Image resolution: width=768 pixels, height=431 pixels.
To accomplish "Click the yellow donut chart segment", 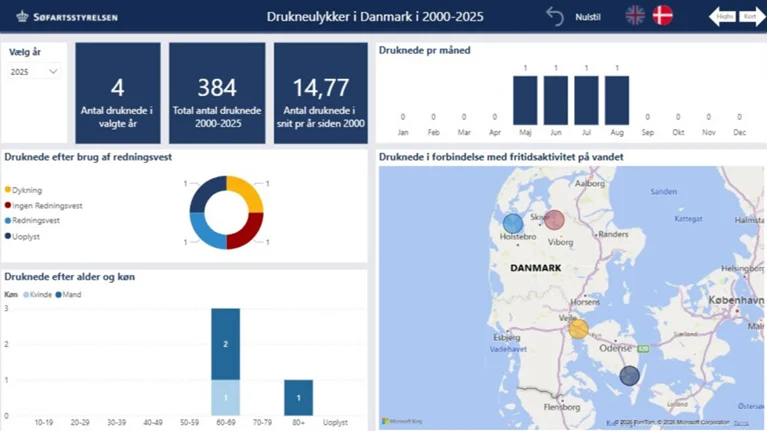I will coord(245,193).
